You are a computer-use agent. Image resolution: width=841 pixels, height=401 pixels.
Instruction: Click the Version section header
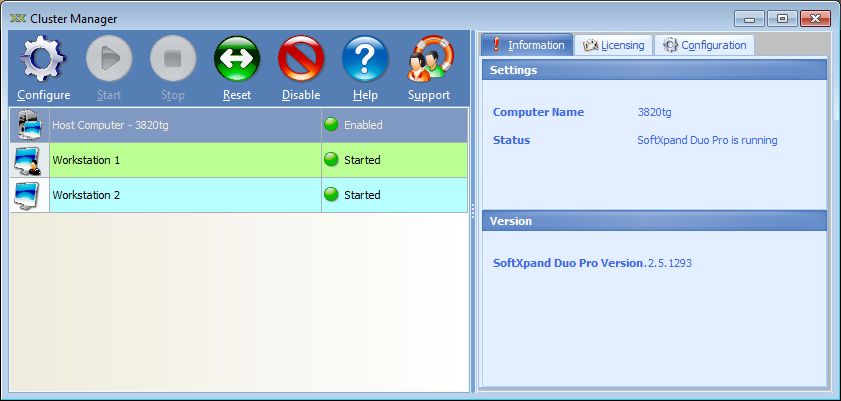(654, 221)
